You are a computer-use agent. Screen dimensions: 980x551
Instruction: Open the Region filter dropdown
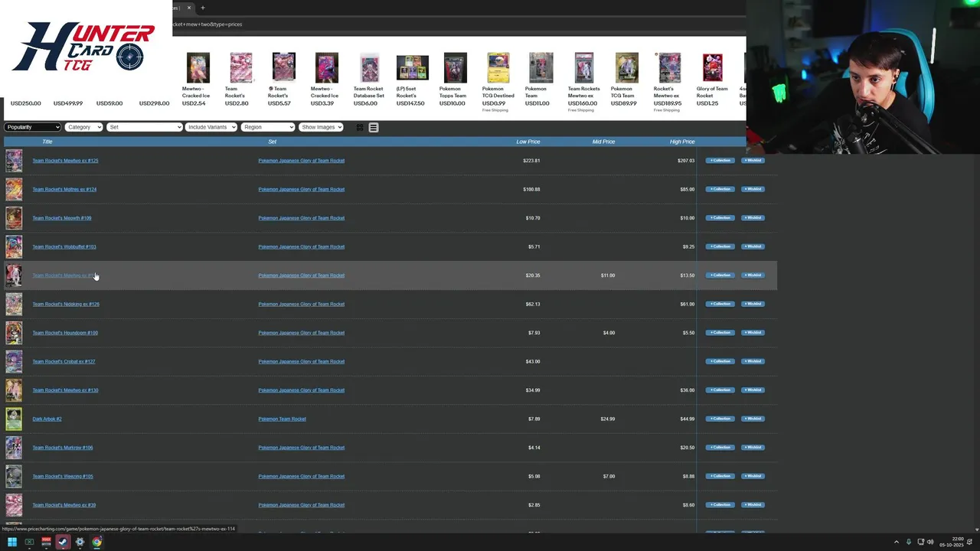coord(268,127)
